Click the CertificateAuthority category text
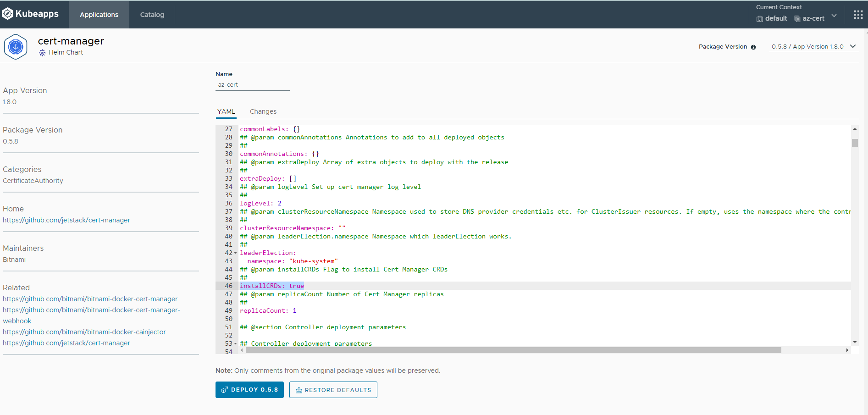This screenshot has width=868, height=415. [x=33, y=181]
